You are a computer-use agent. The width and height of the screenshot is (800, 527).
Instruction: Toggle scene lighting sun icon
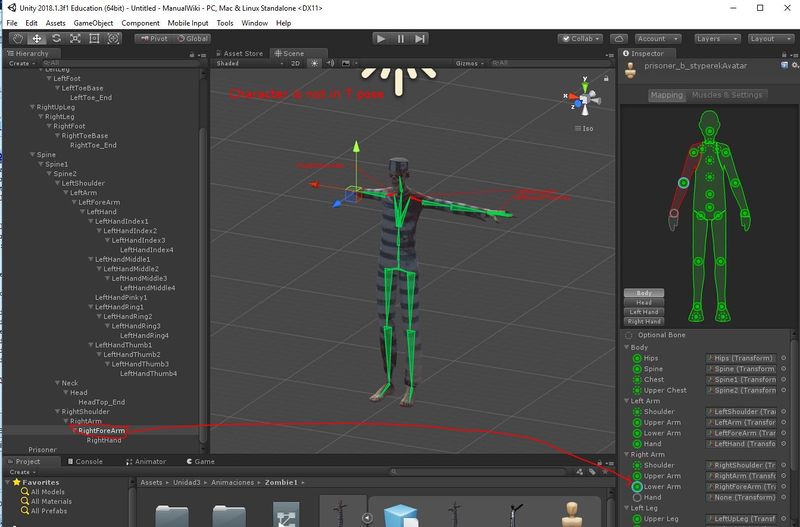tap(314, 63)
